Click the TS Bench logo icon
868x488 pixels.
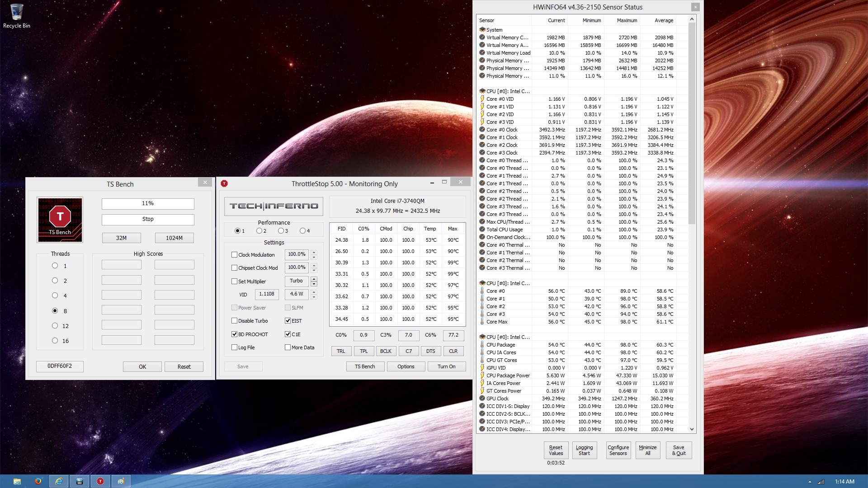coord(60,220)
